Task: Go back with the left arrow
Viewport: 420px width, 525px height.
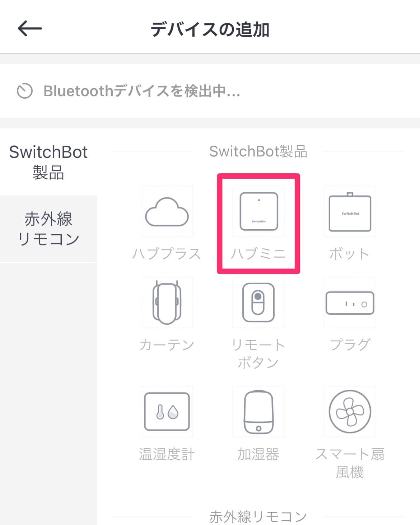Action: [x=30, y=28]
